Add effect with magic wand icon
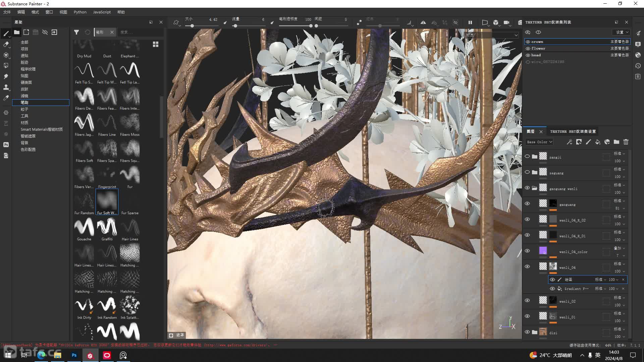 point(570,142)
